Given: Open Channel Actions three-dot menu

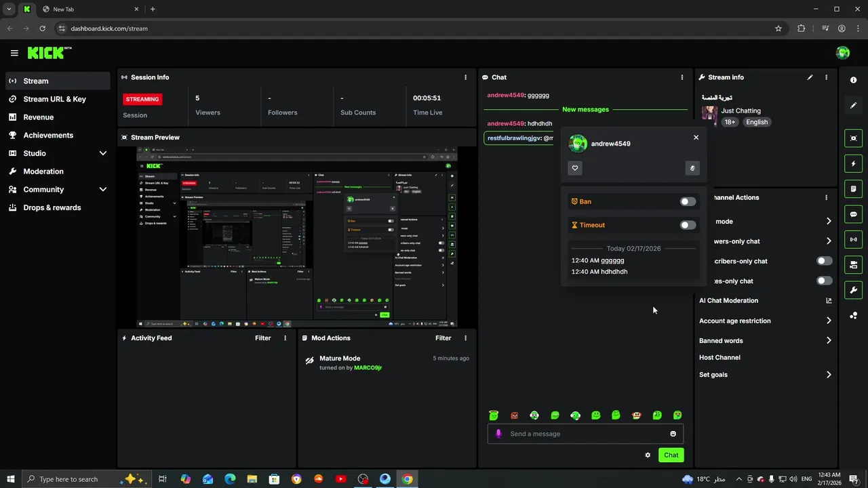Looking at the screenshot, I should pos(826,197).
